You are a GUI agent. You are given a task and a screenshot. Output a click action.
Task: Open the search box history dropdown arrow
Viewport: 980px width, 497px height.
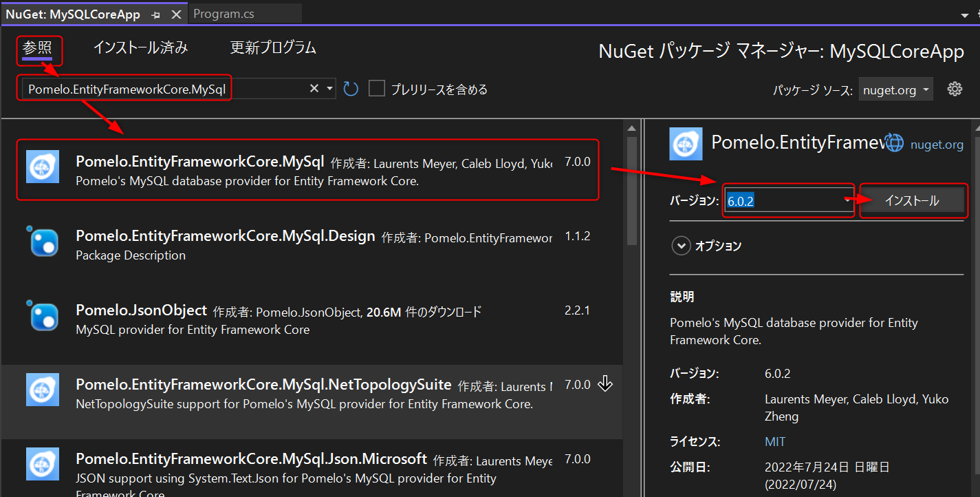click(x=328, y=88)
